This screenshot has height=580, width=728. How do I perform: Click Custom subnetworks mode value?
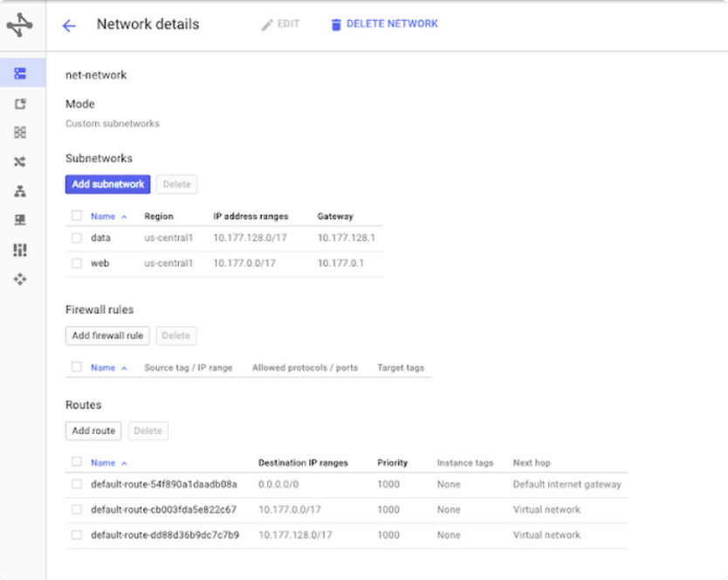(x=113, y=124)
